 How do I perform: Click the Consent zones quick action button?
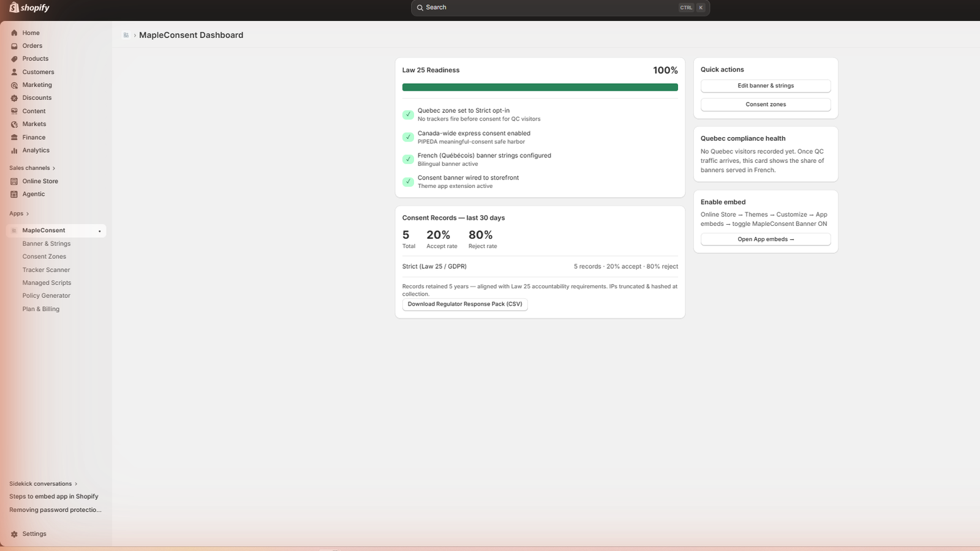point(766,105)
